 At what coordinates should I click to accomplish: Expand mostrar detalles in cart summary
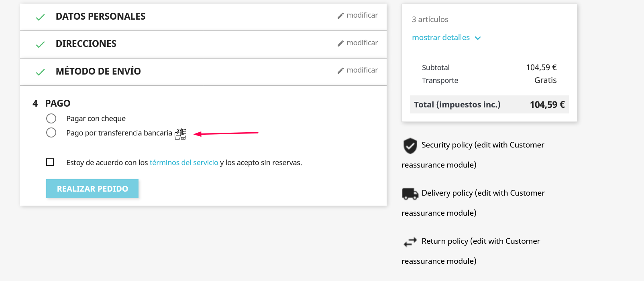[x=441, y=37]
